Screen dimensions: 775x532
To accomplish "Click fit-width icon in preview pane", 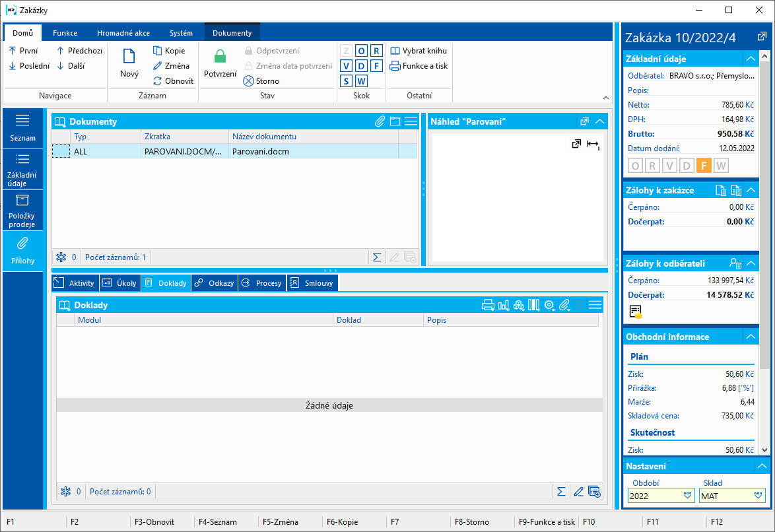I will click(593, 145).
